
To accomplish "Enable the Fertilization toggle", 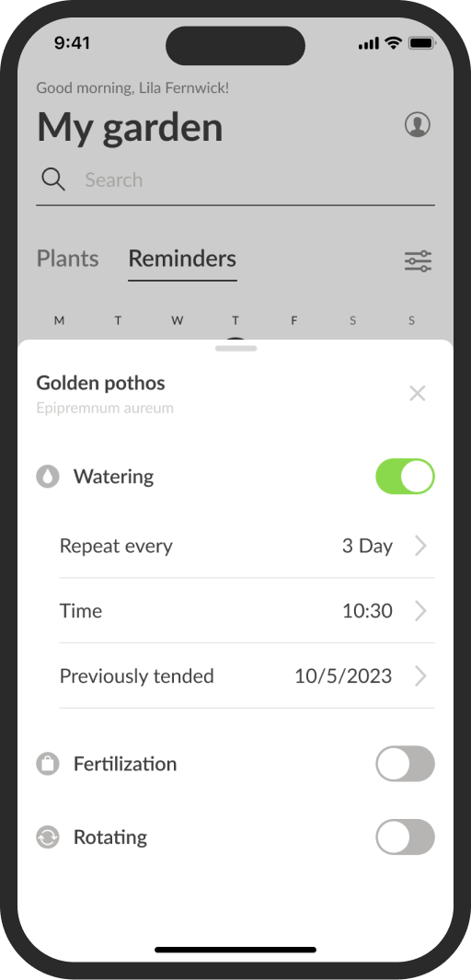I will (x=405, y=764).
